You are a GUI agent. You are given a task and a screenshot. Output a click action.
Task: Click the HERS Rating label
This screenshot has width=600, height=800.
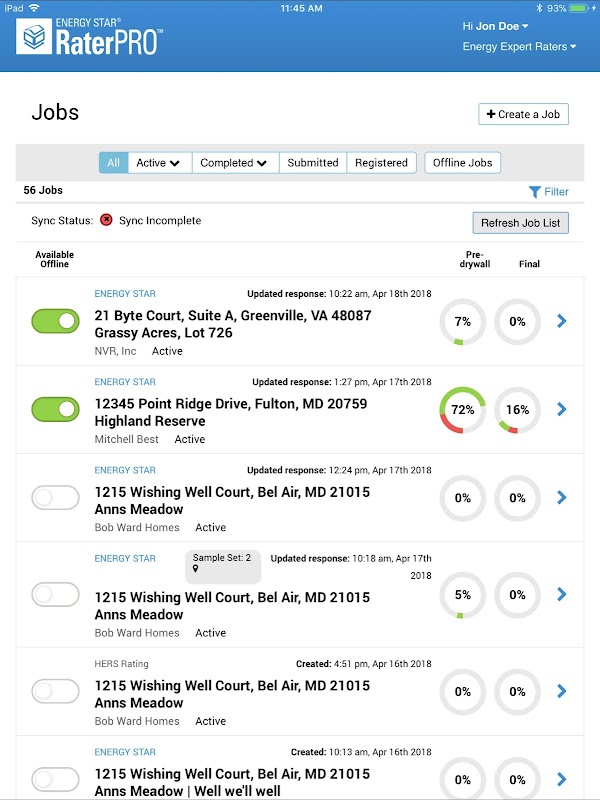pyautogui.click(x=121, y=664)
